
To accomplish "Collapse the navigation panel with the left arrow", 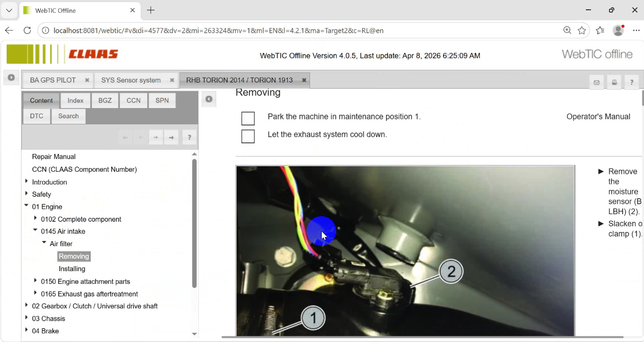I will [209, 99].
